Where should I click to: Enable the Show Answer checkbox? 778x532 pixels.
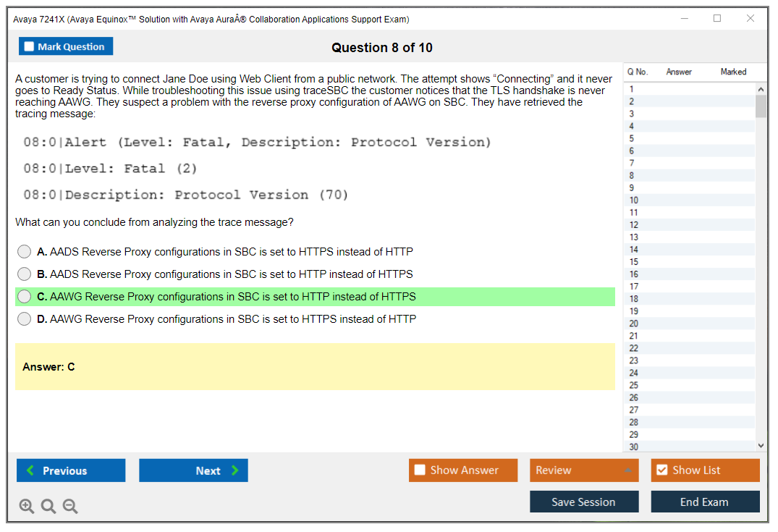[420, 470]
